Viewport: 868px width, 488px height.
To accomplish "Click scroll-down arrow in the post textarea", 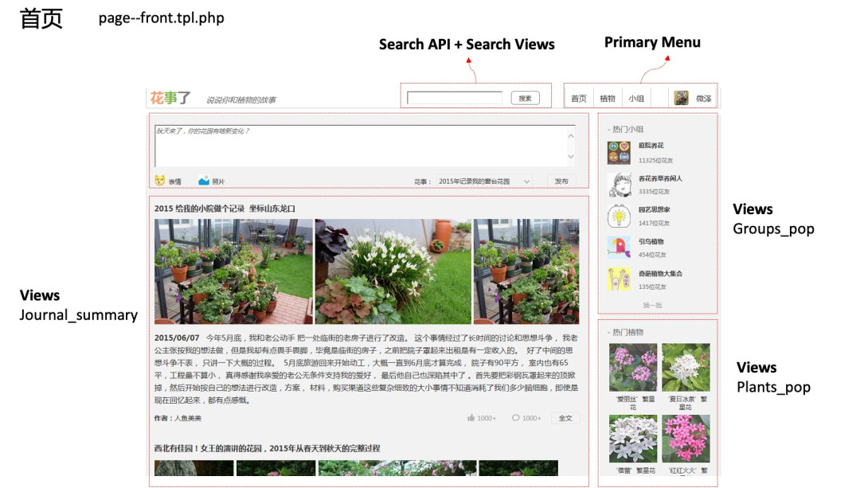I will tap(570, 158).
